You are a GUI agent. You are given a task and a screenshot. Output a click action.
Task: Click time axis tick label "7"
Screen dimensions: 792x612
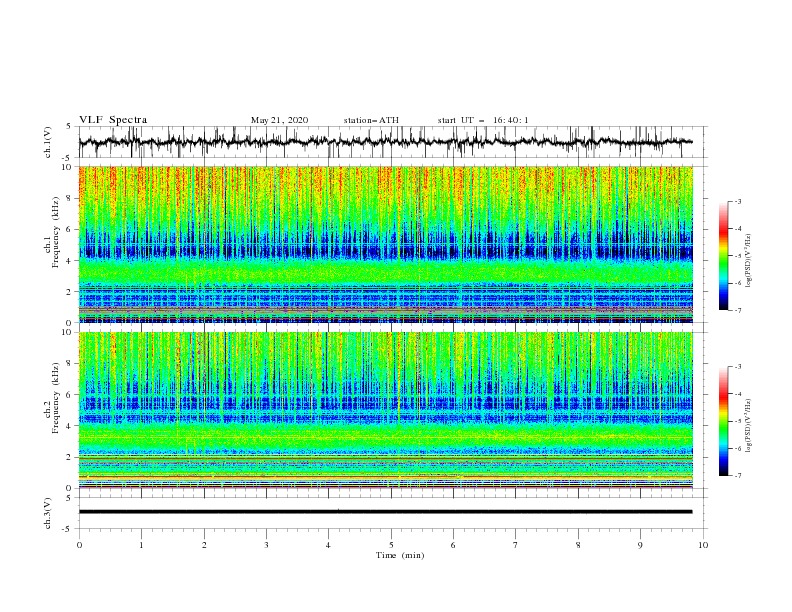coord(516,545)
